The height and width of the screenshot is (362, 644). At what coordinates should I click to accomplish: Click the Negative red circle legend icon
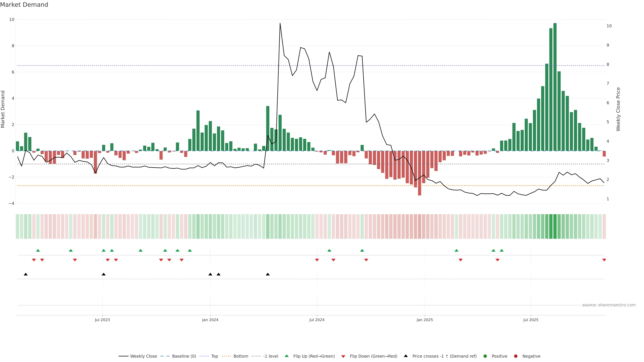point(516,356)
